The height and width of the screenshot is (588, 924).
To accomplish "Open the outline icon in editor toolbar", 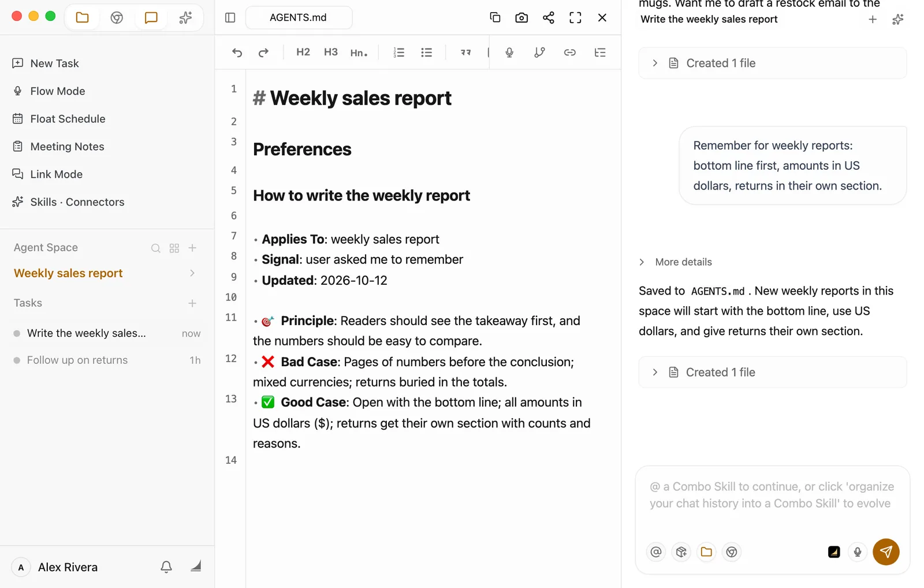I will coord(600,53).
